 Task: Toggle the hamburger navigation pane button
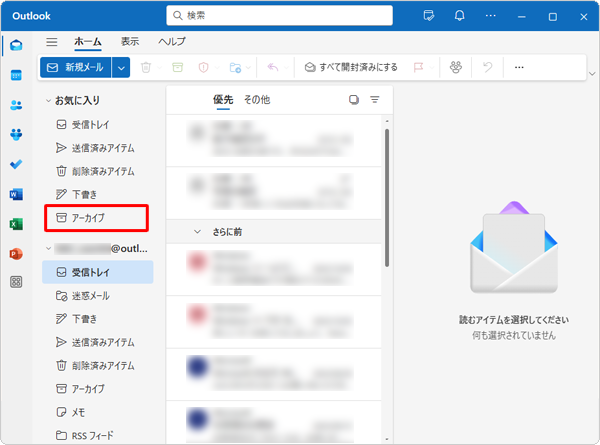point(52,42)
